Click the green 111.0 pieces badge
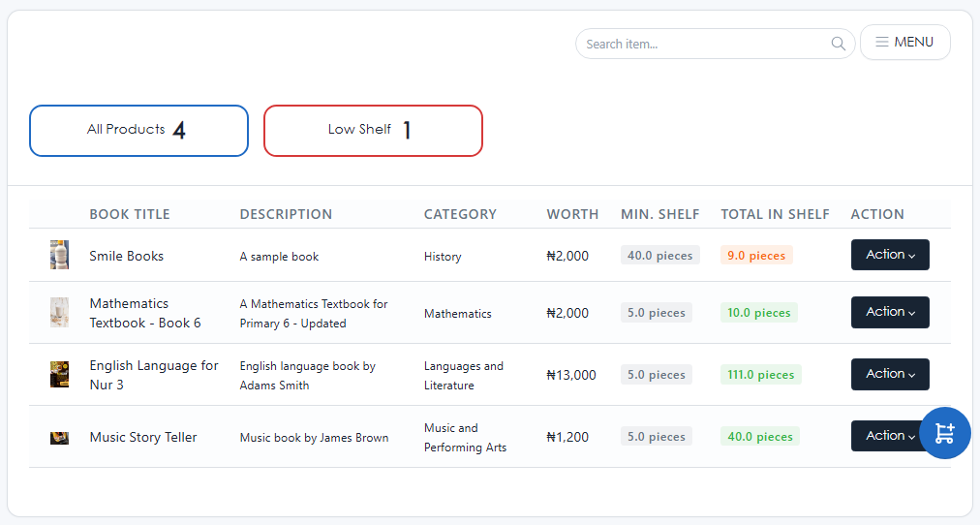The height and width of the screenshot is (525, 980). point(760,375)
